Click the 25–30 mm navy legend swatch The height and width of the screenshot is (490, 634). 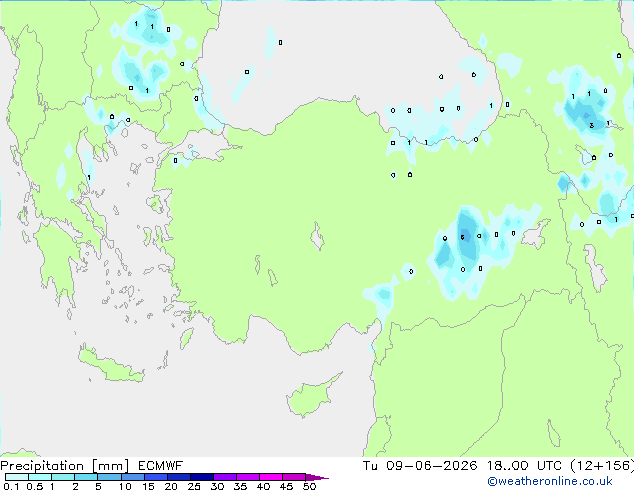[x=201, y=477]
